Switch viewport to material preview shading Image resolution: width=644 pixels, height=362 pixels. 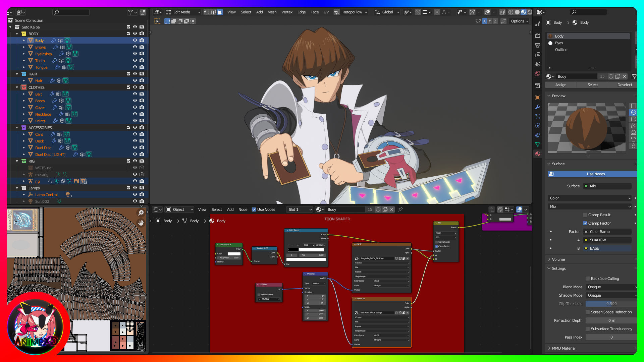[x=524, y=12]
